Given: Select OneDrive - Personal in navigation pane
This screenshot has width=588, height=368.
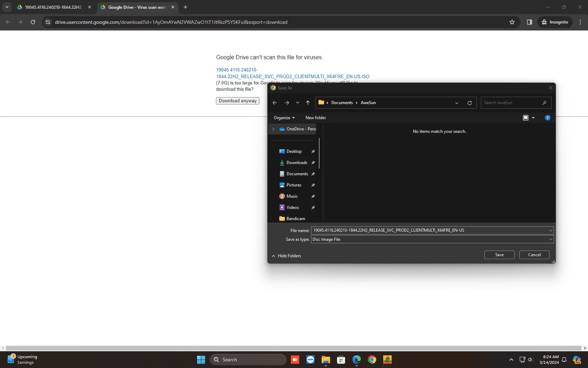Looking at the screenshot, I should tap(297, 129).
